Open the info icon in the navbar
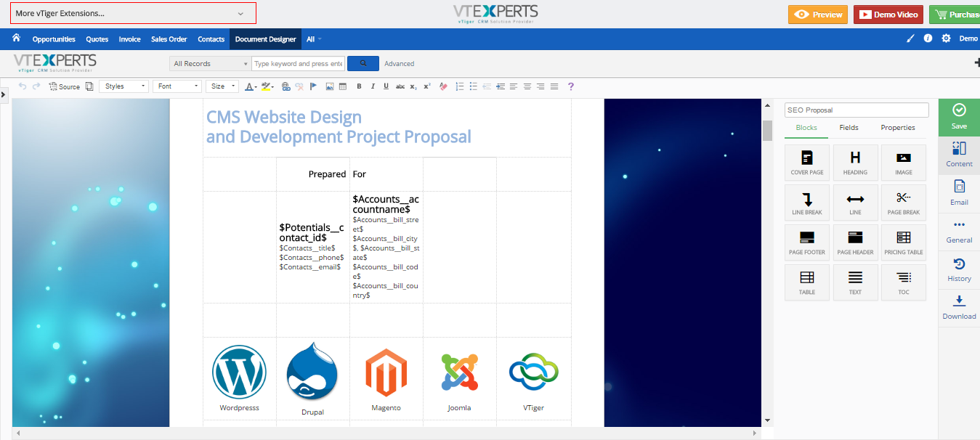This screenshot has width=980, height=440. pyautogui.click(x=928, y=38)
